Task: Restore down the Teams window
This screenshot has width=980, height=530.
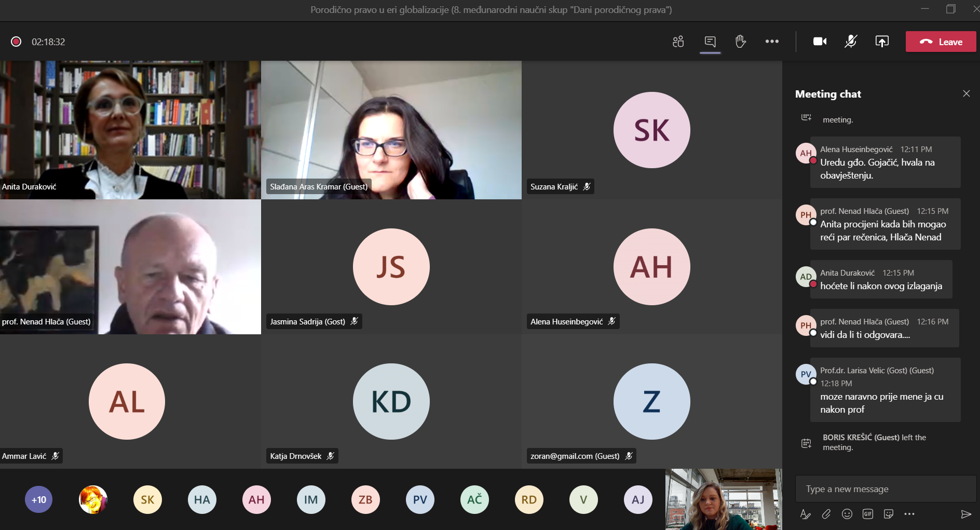Action: [950, 9]
